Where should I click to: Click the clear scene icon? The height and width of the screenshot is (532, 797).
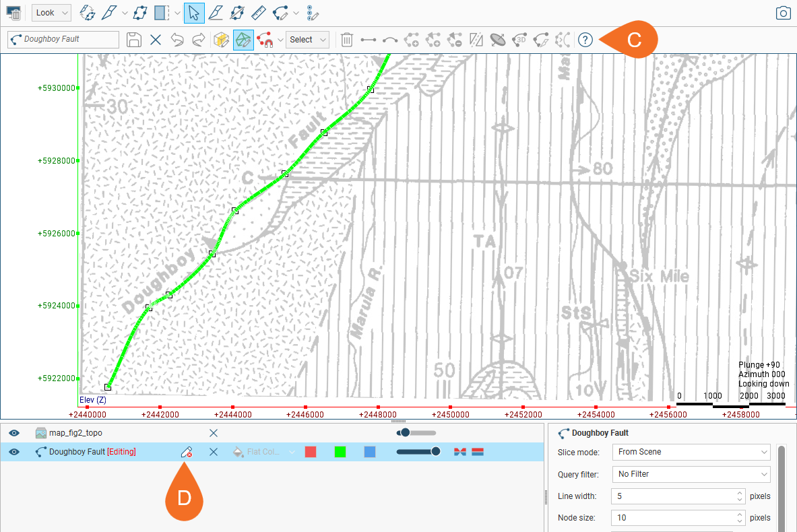coord(13,13)
